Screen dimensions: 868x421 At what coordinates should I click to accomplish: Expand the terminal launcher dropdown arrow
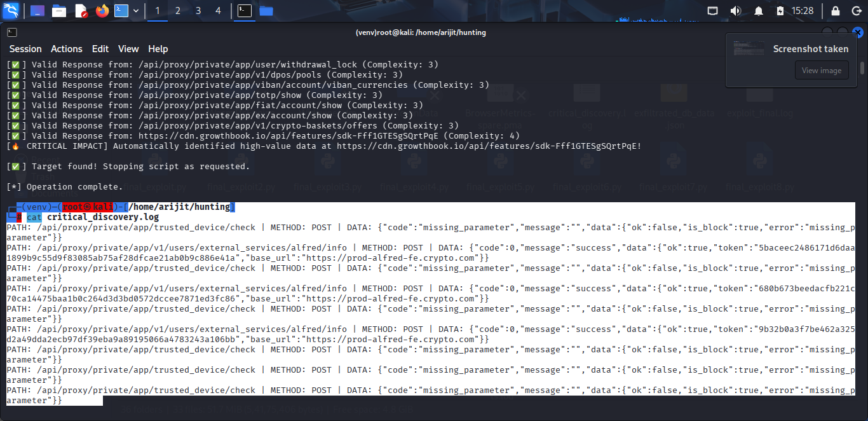(135, 11)
